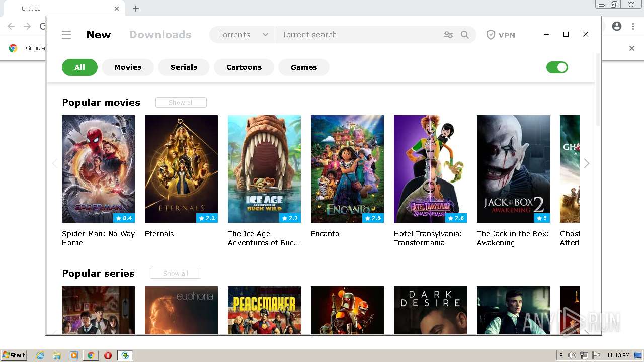Open the media player taskbar icon
The image size is (644, 362).
point(74,355)
